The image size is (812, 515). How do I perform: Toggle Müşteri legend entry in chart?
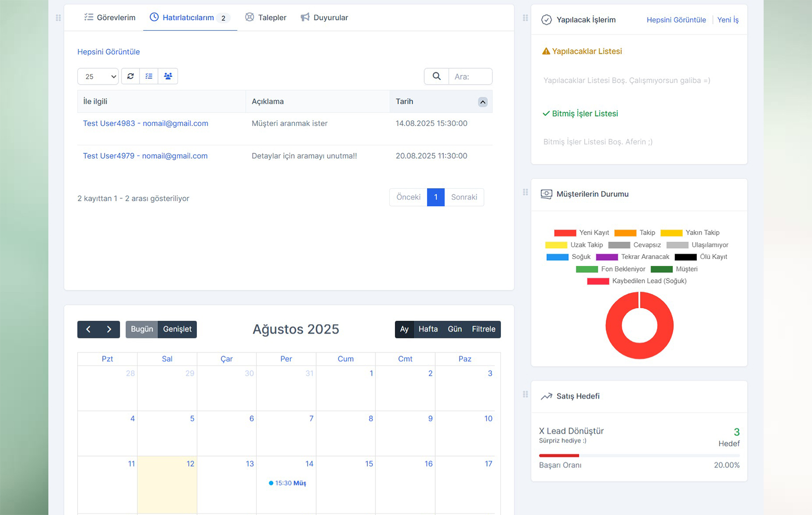(674, 269)
